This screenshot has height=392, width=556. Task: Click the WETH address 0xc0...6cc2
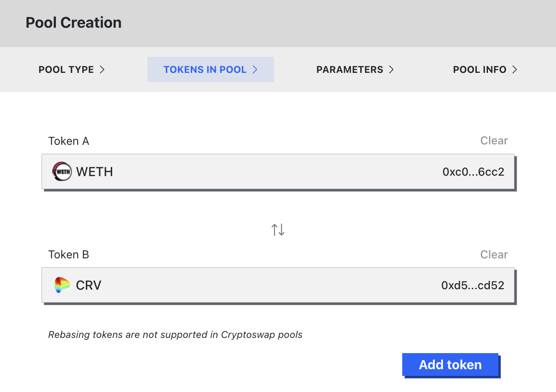coord(473,172)
